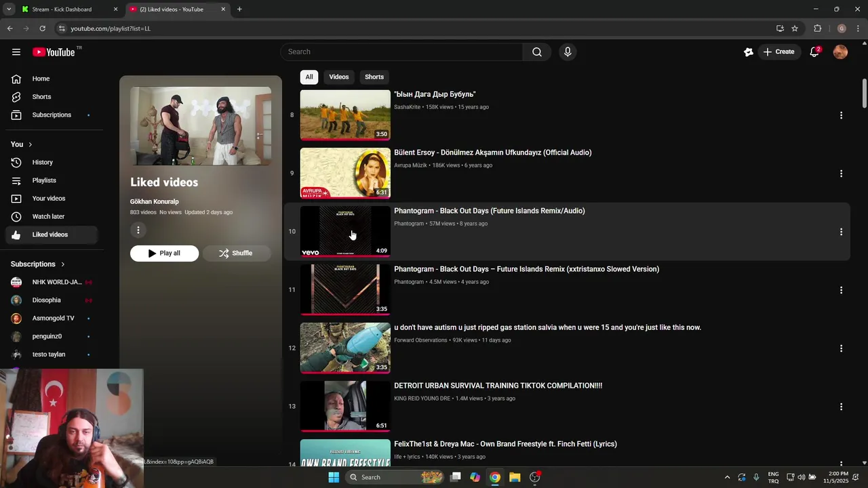Open testo taylan channel subscription
Viewport: 868px width, 488px height.
click(50, 354)
